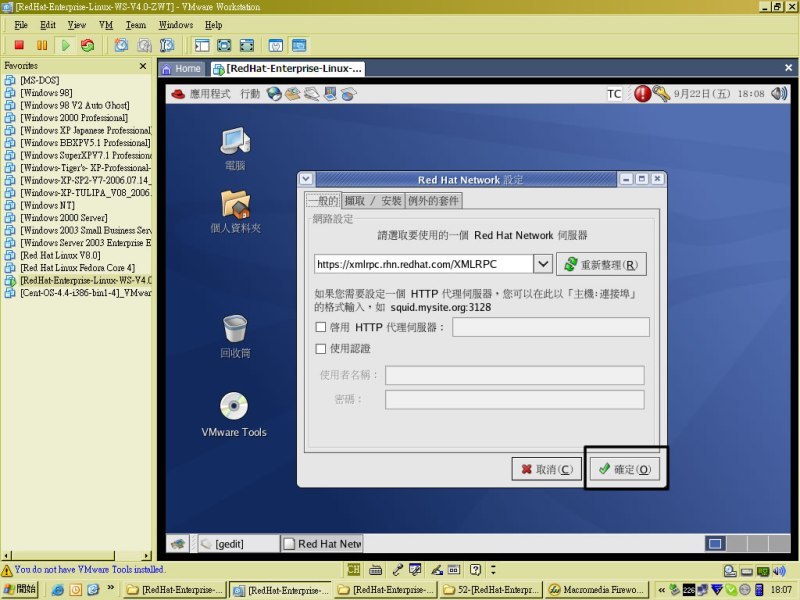Click the keys authentication icon in panel
Screen dimensions: 800x600
pyautogui.click(x=661, y=94)
